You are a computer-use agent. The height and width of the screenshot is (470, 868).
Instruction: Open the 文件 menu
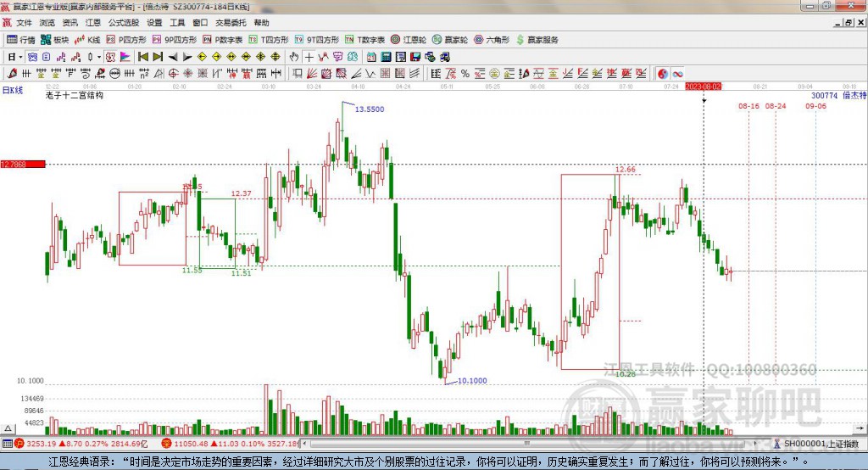pyautogui.click(x=24, y=23)
